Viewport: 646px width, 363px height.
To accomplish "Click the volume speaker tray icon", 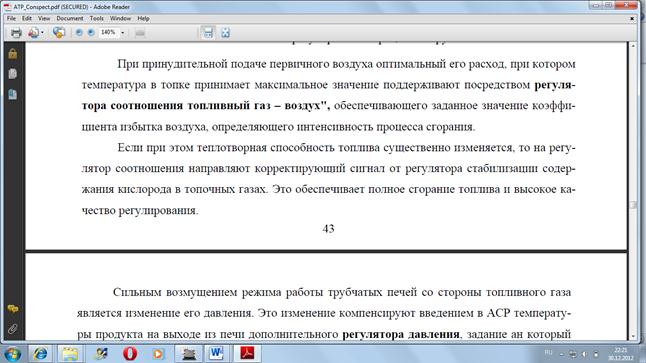I will [585, 354].
